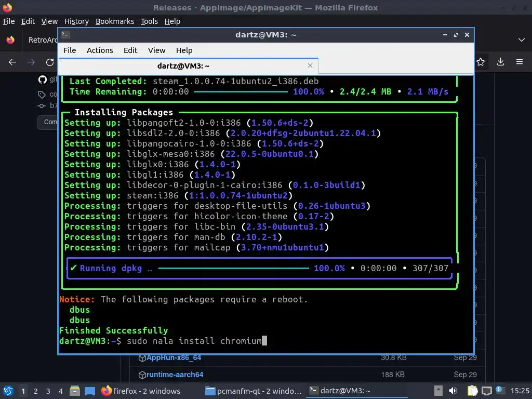The height and width of the screenshot is (399, 532).
Task: Open Firefox Tools menu
Action: (x=149, y=21)
